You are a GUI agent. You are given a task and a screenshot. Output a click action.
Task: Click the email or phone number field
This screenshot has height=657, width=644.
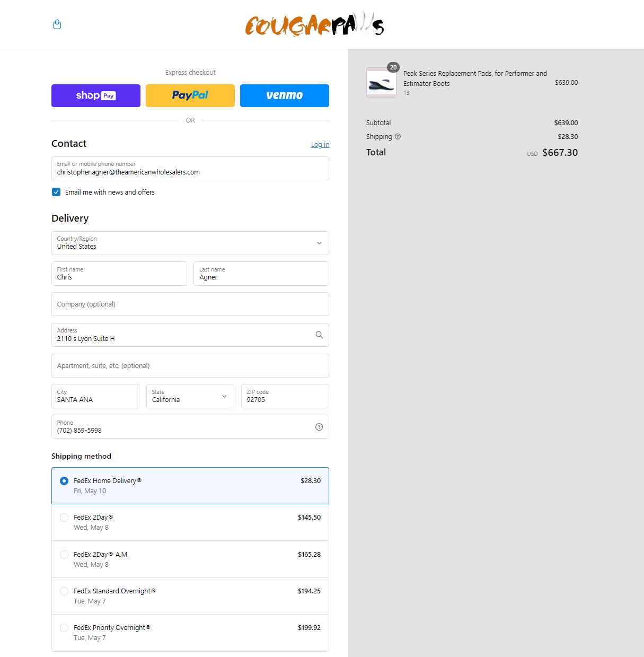[x=190, y=168]
